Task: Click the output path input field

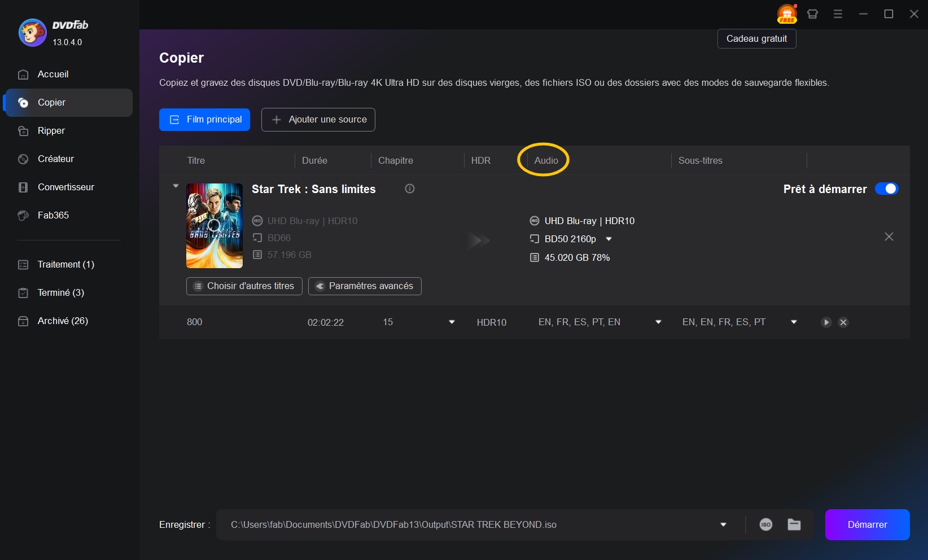Action: coord(452,524)
